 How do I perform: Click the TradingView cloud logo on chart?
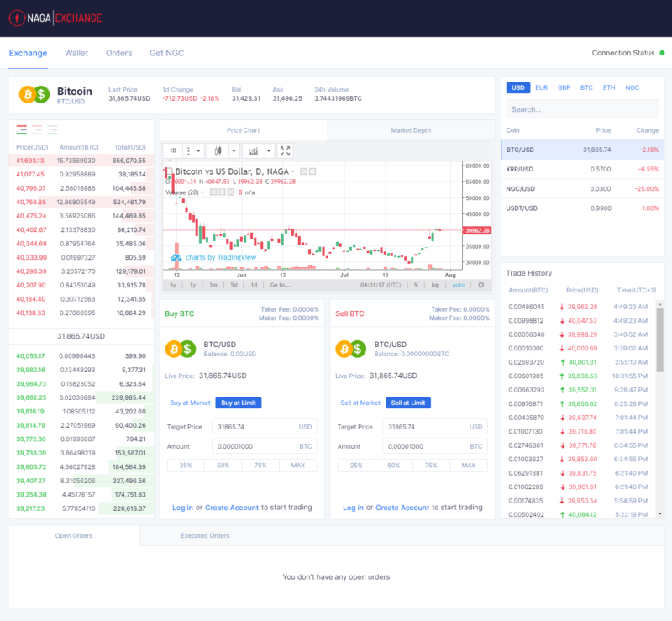pos(176,257)
